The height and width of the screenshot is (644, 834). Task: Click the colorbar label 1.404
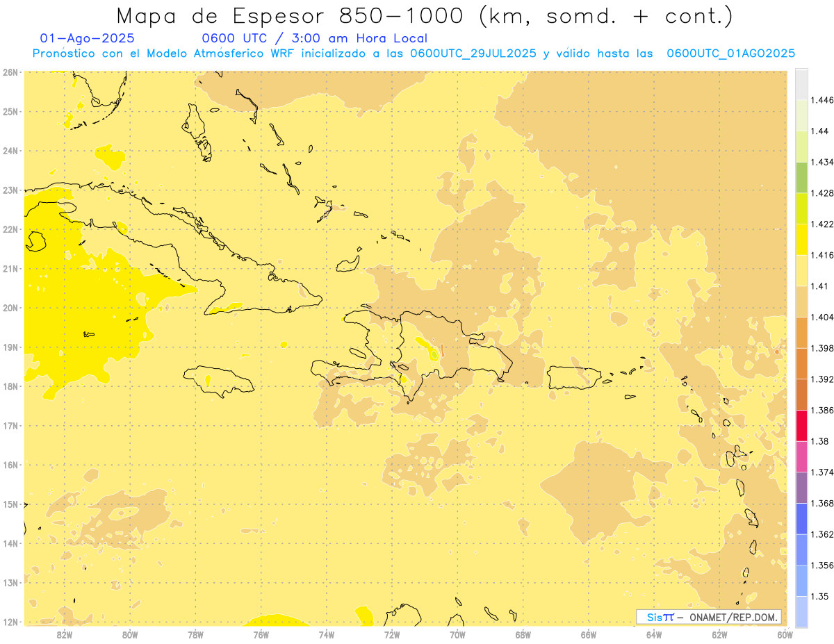[x=822, y=317]
